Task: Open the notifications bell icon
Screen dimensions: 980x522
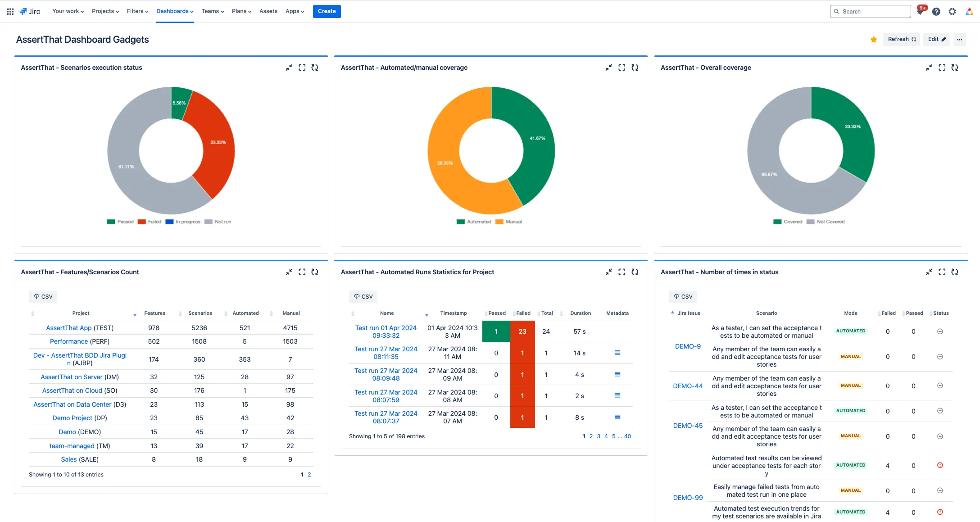Action: point(920,12)
